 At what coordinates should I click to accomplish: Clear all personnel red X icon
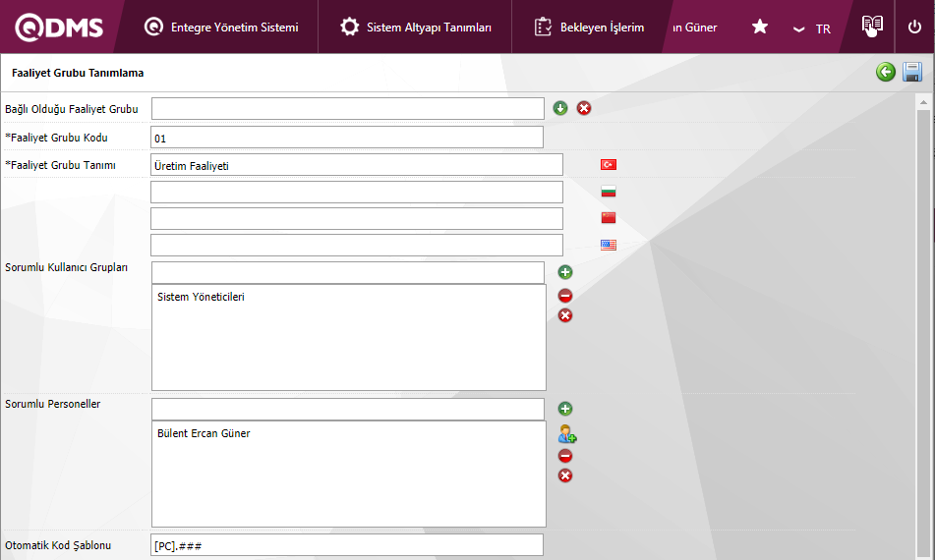click(565, 476)
